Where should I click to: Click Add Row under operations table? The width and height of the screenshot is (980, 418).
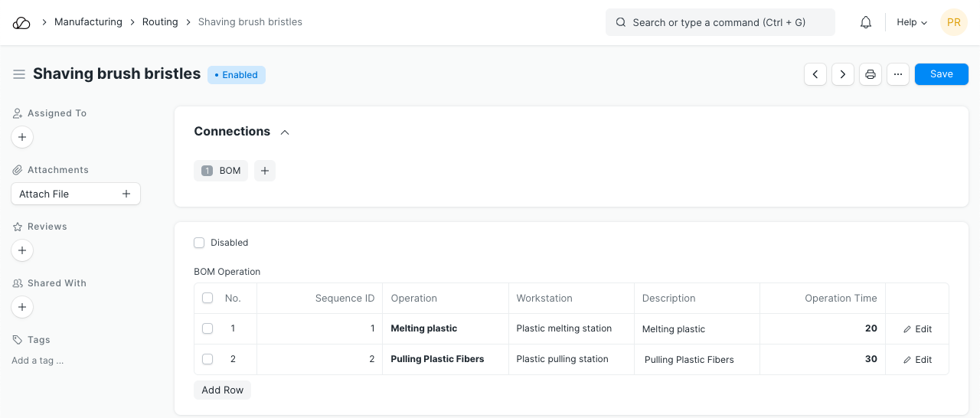tap(222, 390)
